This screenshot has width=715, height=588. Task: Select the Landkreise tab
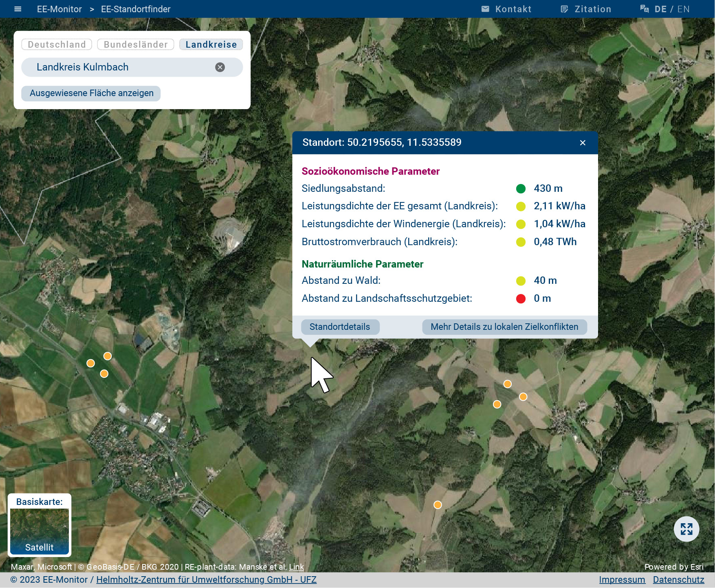(x=211, y=44)
